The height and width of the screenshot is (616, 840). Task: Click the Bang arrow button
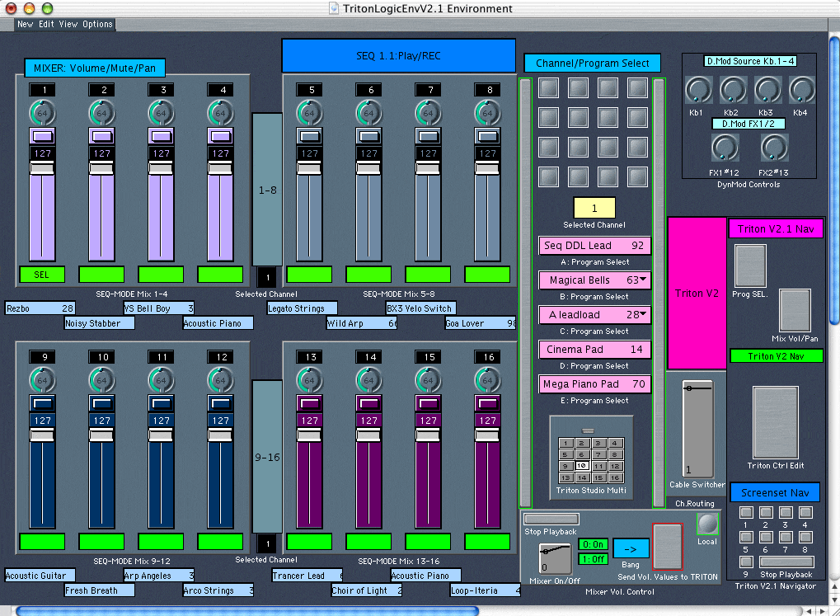631,548
